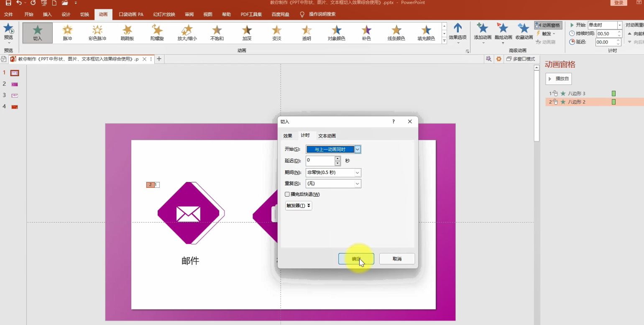
Task: Expand the animation gallery more button
Action: (x=444, y=40)
